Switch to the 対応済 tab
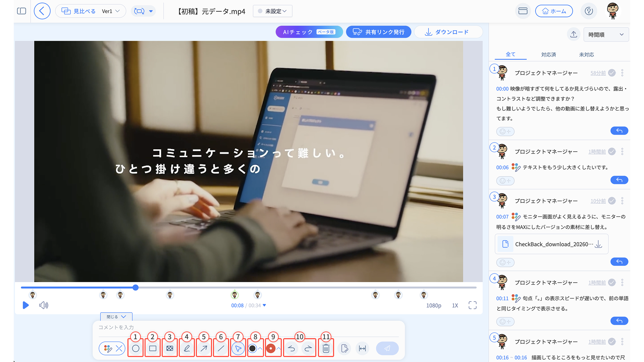644x362 pixels. point(548,54)
